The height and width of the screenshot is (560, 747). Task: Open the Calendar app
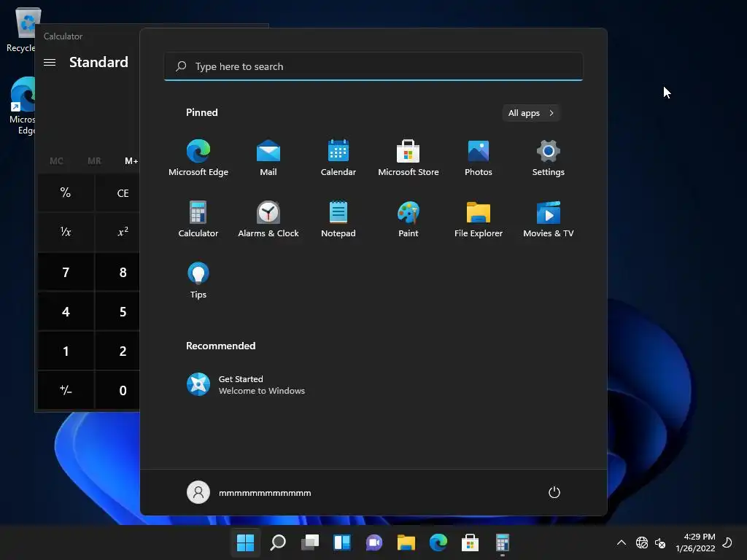338,157
